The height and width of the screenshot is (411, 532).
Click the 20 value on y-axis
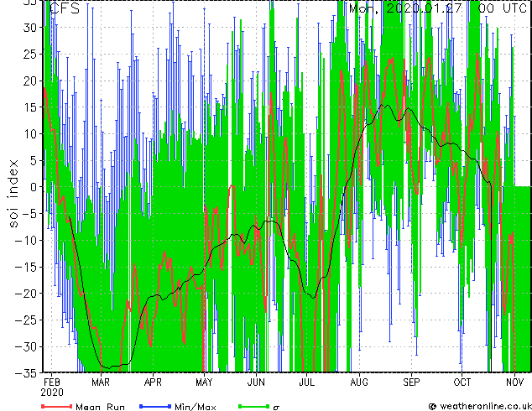(29, 81)
